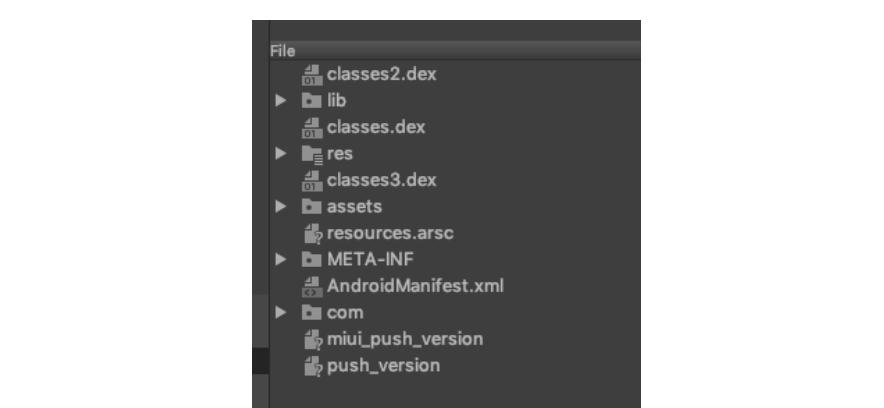Screen dimensions: 884x408
Task: Select the AndroidManifest.xml entry
Action: [415, 287]
